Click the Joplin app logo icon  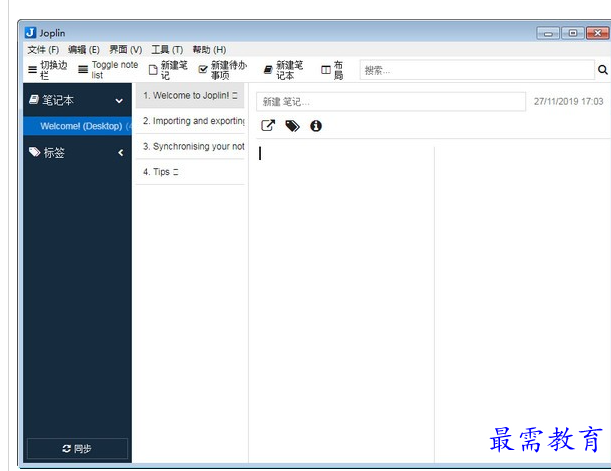[x=30, y=33]
